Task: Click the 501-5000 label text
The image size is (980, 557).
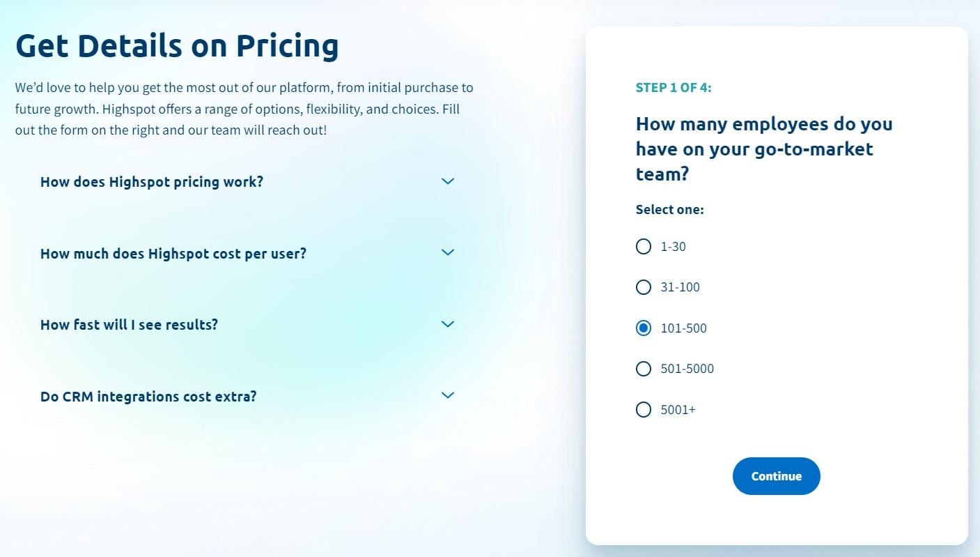Action: 687,369
